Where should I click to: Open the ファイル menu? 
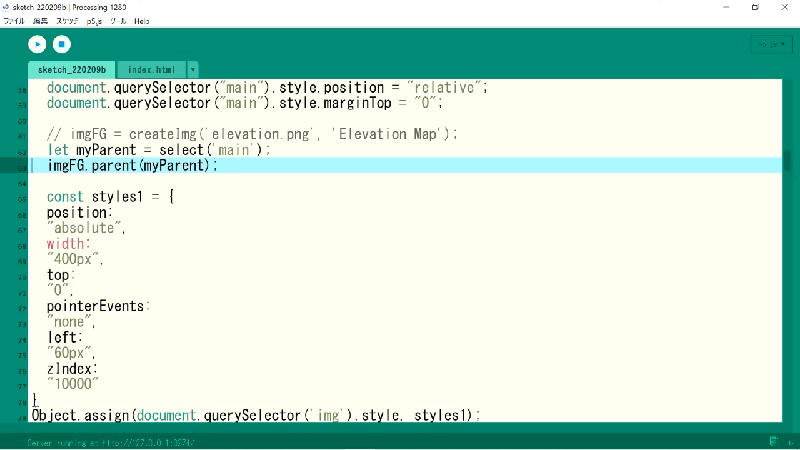pos(14,20)
